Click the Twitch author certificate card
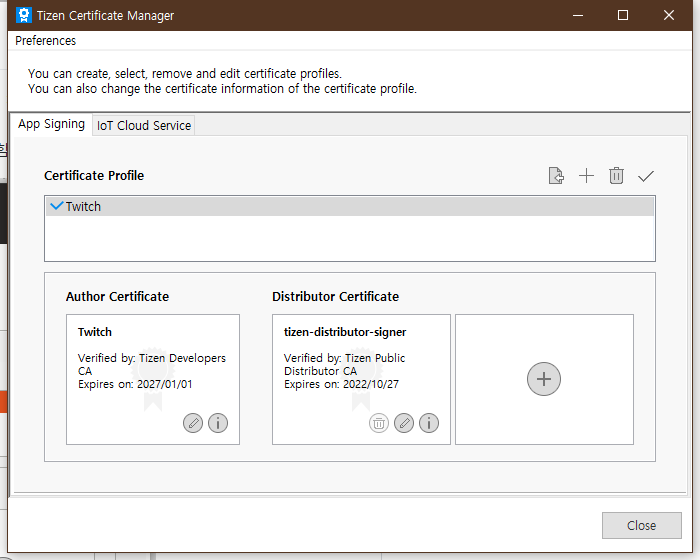The image size is (700, 560). [x=153, y=380]
